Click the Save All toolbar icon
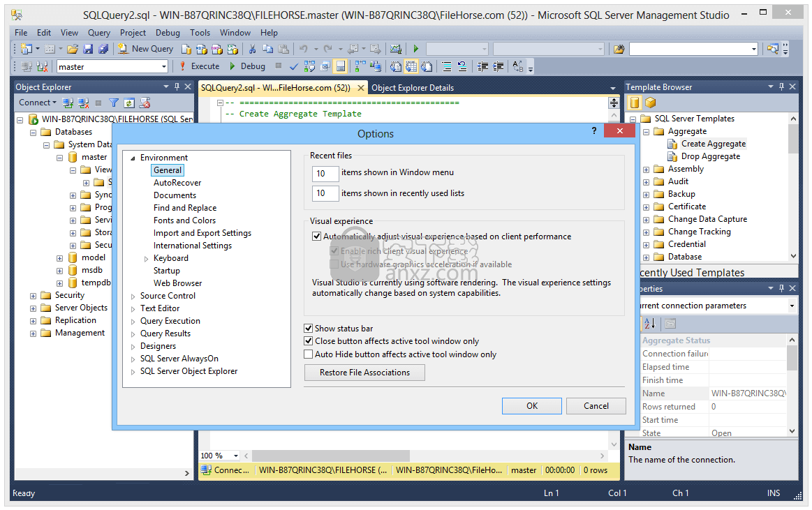Viewport: 812px width, 510px height. pos(103,49)
